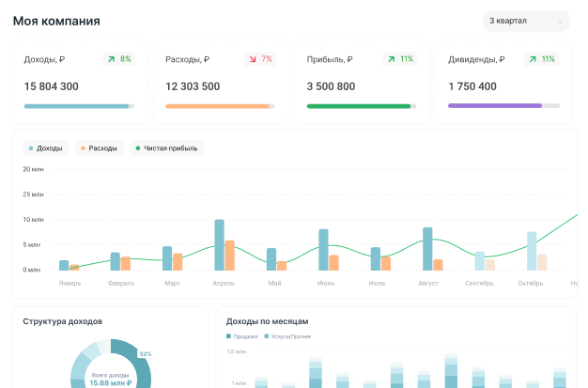Image resolution: width=588 pixels, height=388 pixels.
Task: Click the 15.68 млн ₽ total in donut
Action: [111, 383]
